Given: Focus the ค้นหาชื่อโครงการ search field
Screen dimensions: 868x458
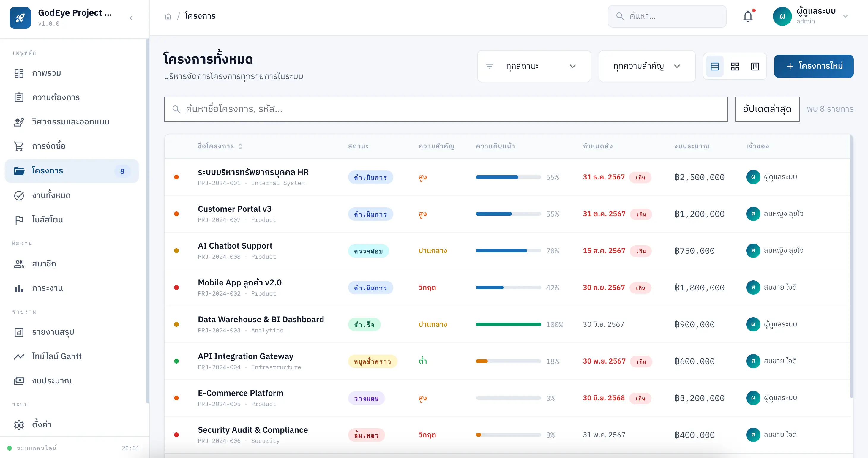Looking at the screenshot, I should pyautogui.click(x=446, y=109).
